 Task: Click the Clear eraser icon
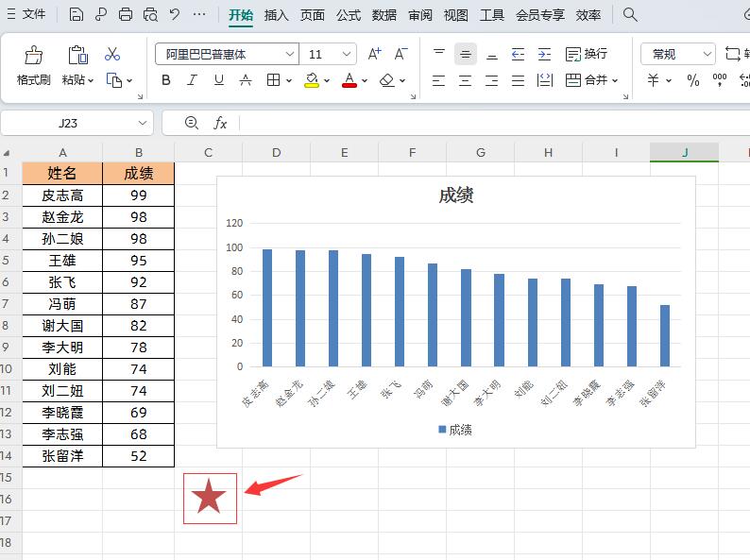387,80
